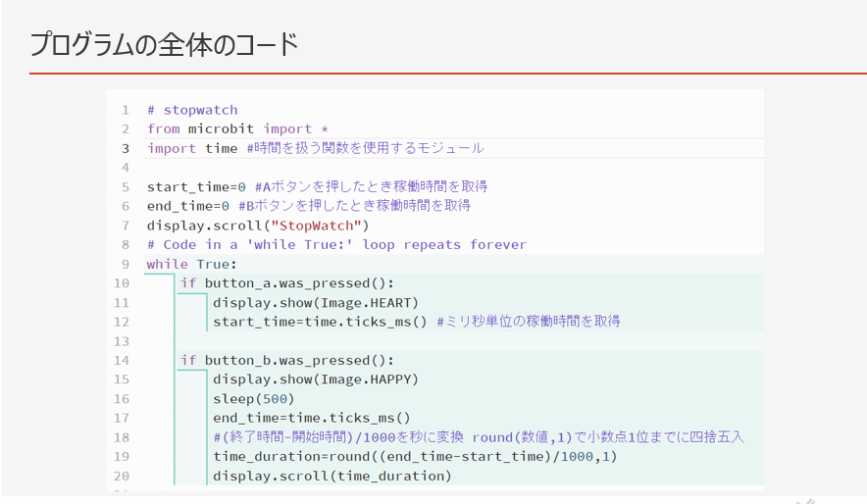Click 'if button_a.was_pressed():' line
Image resolution: width=867 pixels, height=504 pixels.
[x=287, y=283]
